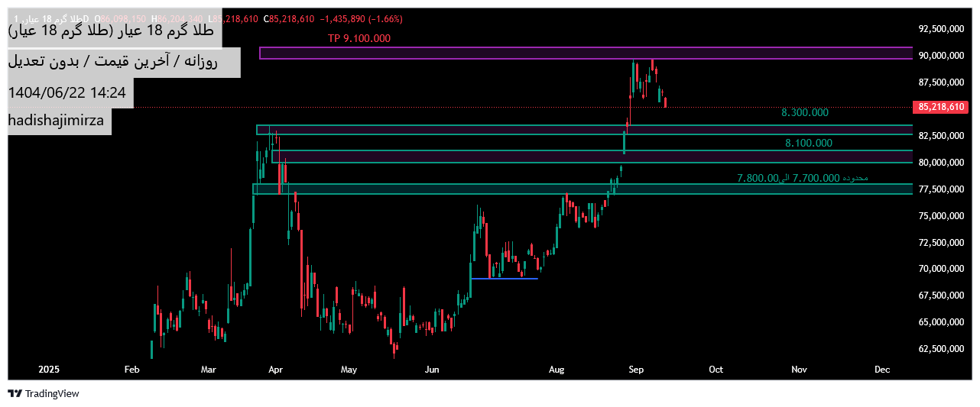Select the blue horizontal support line
The width and height of the screenshot is (980, 407).
tap(505, 278)
